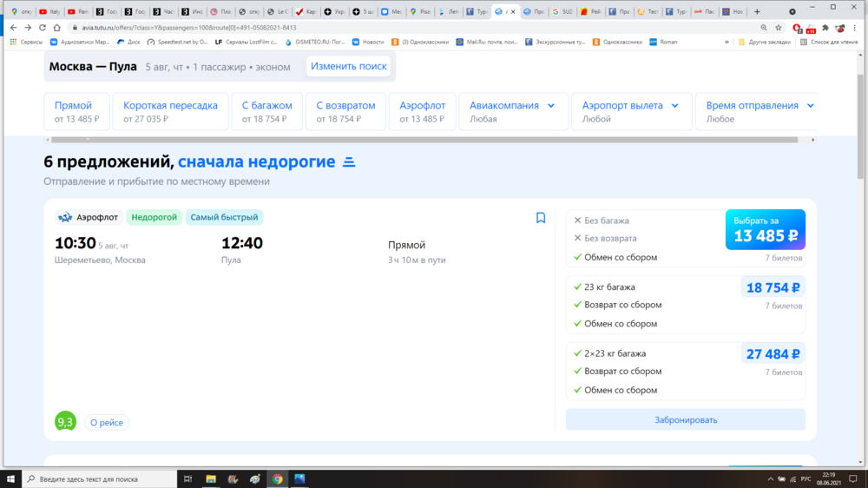Open File Explorer from the taskbar
The height and width of the screenshot is (488, 868).
[211, 478]
